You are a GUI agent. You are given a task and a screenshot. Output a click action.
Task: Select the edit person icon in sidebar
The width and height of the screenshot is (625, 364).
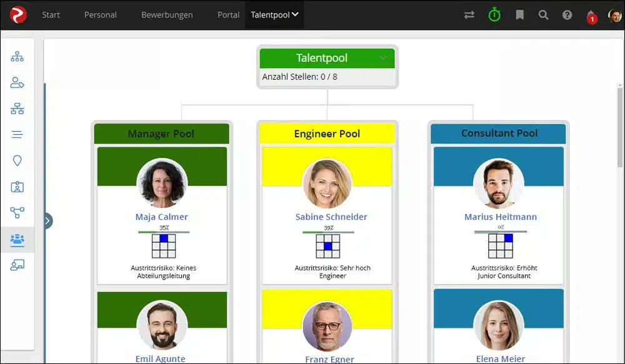point(17,82)
